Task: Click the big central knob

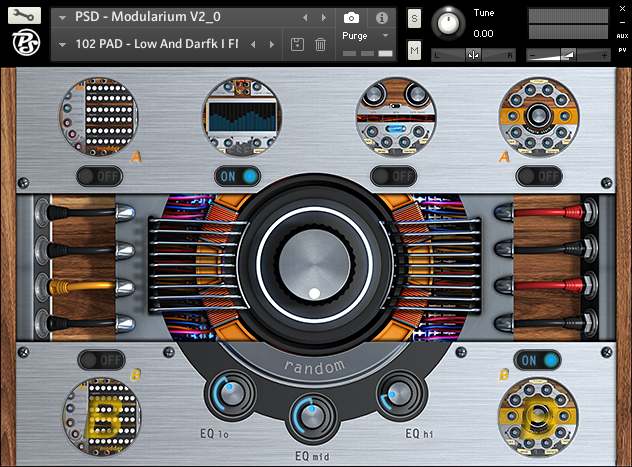Action: click(x=314, y=265)
